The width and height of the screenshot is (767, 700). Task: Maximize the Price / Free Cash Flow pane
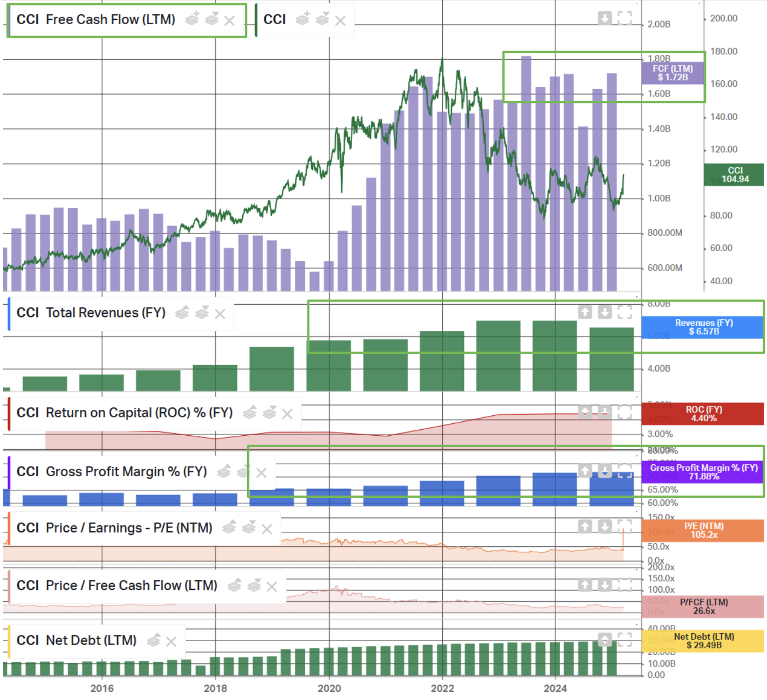tap(625, 585)
